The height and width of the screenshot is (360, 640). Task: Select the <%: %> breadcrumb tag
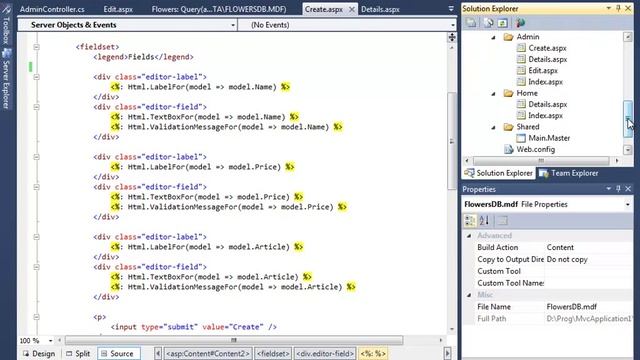point(373,353)
